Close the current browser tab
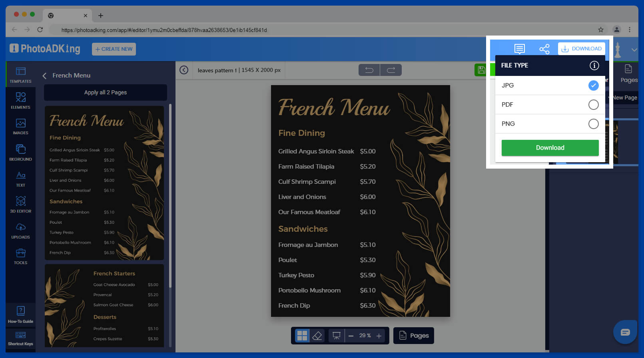644x358 pixels. coord(86,16)
